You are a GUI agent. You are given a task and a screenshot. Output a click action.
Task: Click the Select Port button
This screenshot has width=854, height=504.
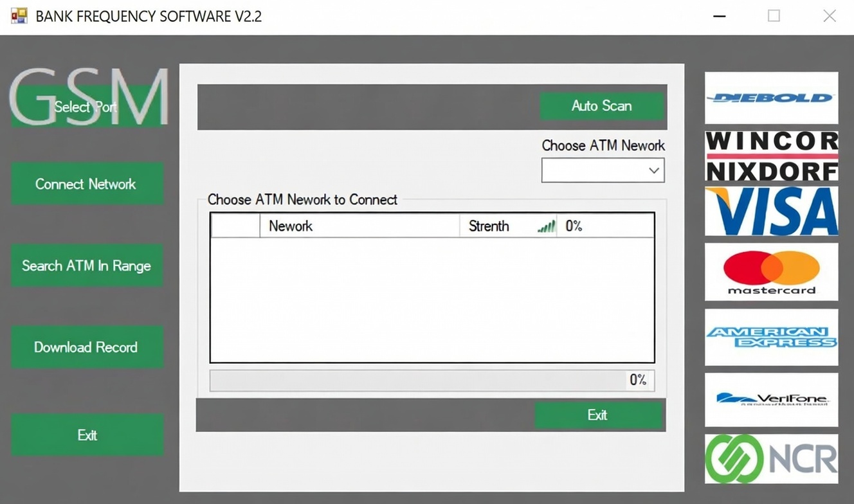(87, 107)
